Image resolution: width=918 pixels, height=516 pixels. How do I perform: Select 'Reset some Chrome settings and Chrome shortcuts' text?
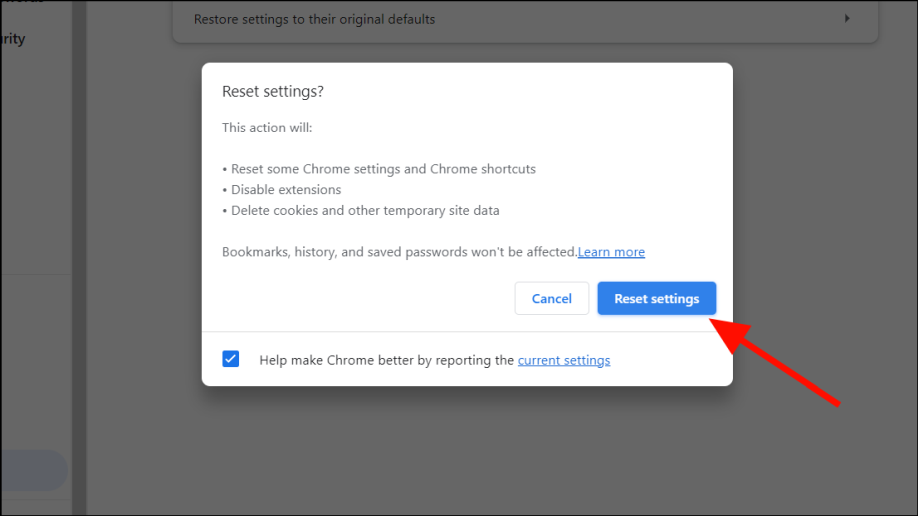[383, 169]
